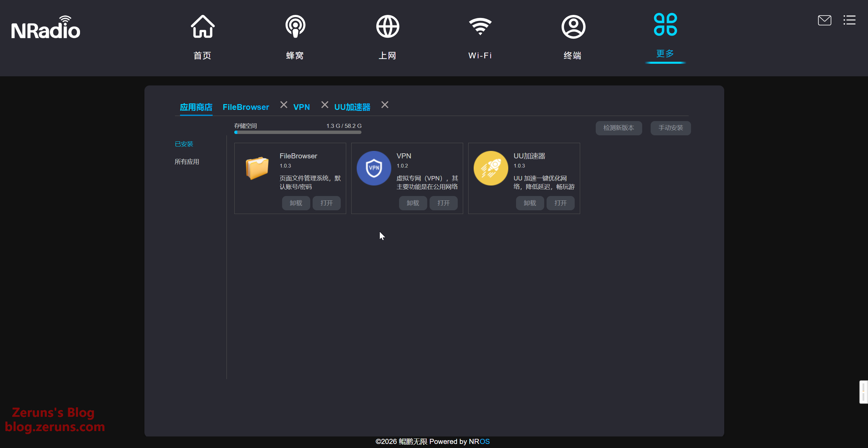This screenshot has width=868, height=448.
Task: Click the 更多 apps grid icon
Action: (665, 25)
